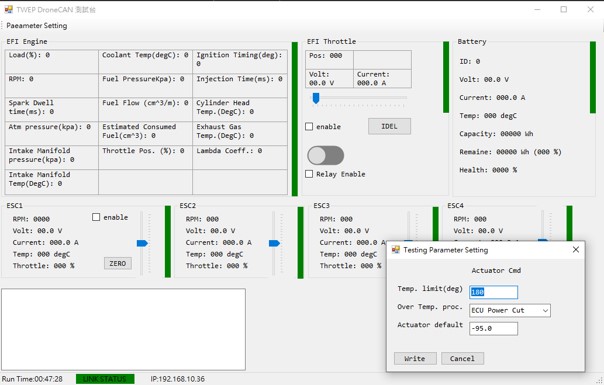The height and width of the screenshot is (385, 604).
Task: Open the Paeameter Setting menu
Action: pyautogui.click(x=37, y=26)
